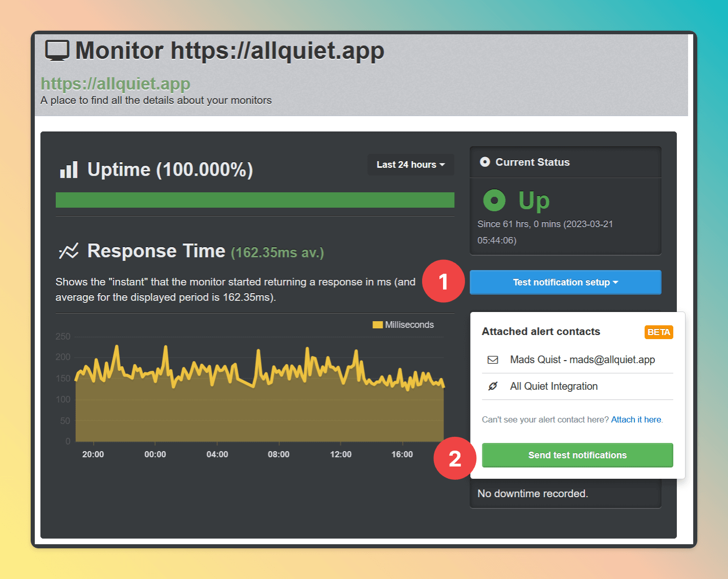
Task: Click the 16:00 chart axis label
Action: point(402,454)
